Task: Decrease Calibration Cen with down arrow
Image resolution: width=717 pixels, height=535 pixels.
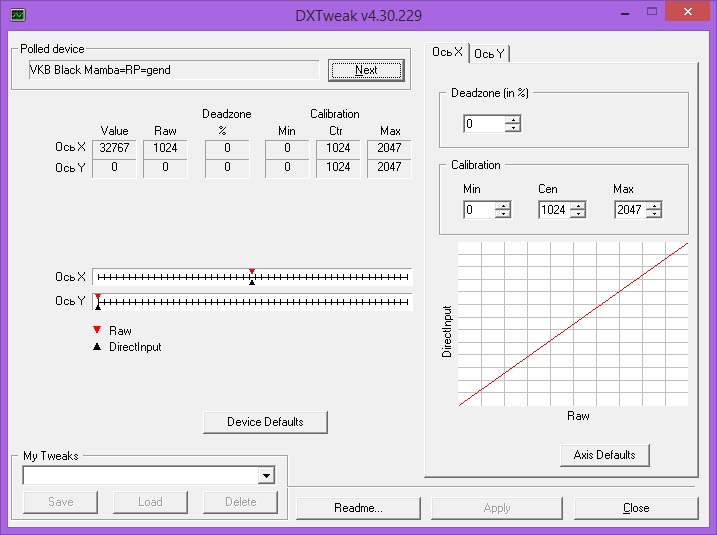Action: pos(578,214)
